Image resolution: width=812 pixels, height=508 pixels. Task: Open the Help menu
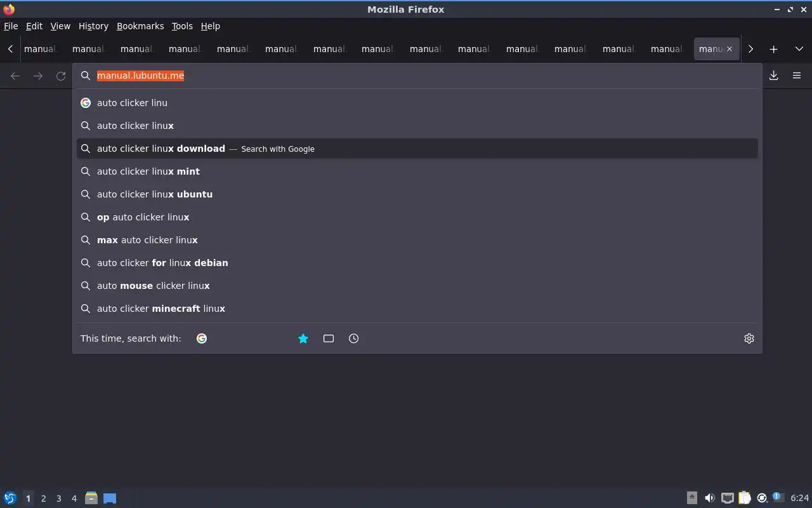point(211,26)
